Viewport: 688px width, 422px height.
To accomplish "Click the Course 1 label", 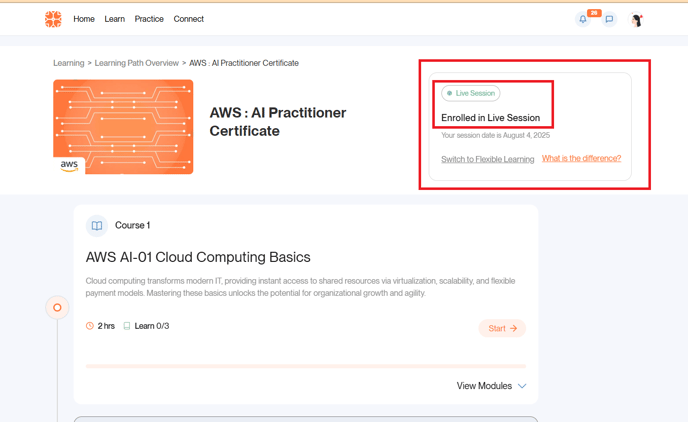I will [133, 225].
